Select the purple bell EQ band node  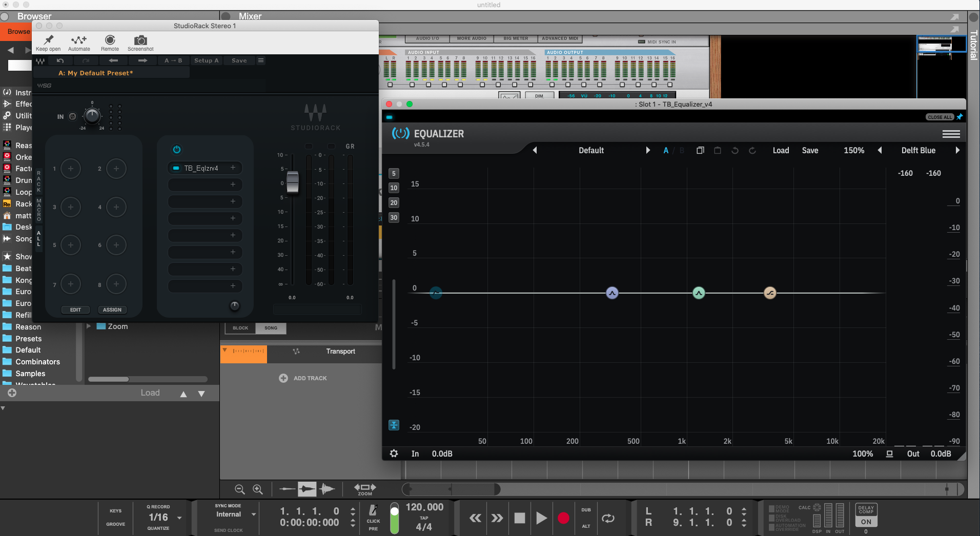(x=612, y=293)
